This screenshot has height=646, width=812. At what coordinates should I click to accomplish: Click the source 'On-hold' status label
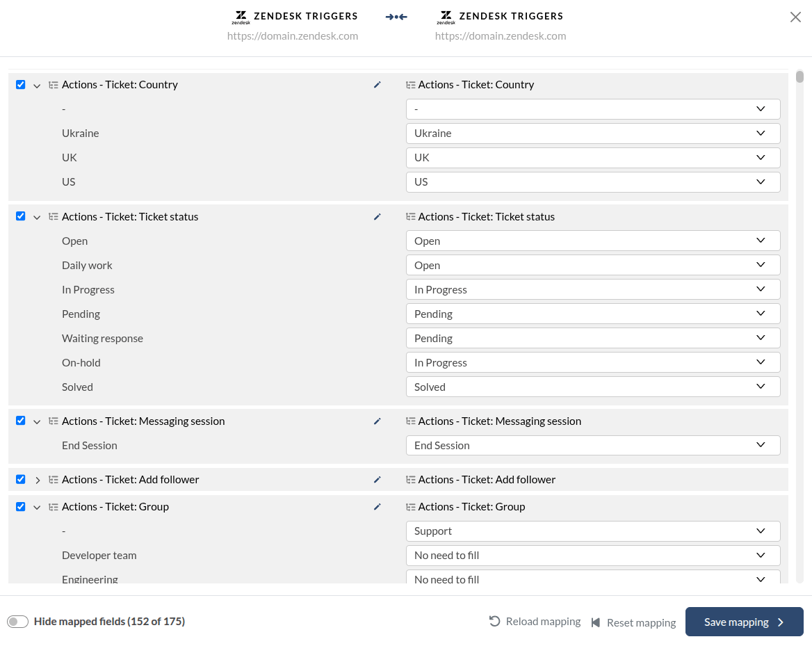81,362
